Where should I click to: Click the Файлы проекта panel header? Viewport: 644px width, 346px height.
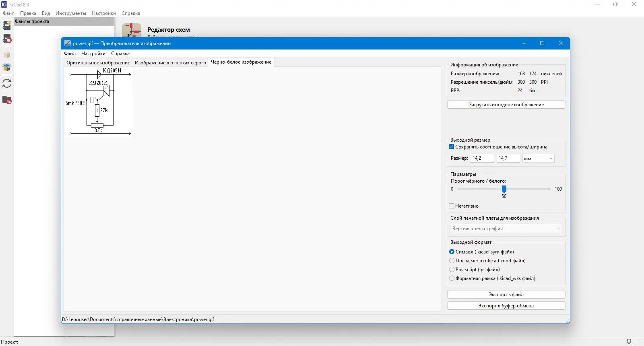(64, 22)
